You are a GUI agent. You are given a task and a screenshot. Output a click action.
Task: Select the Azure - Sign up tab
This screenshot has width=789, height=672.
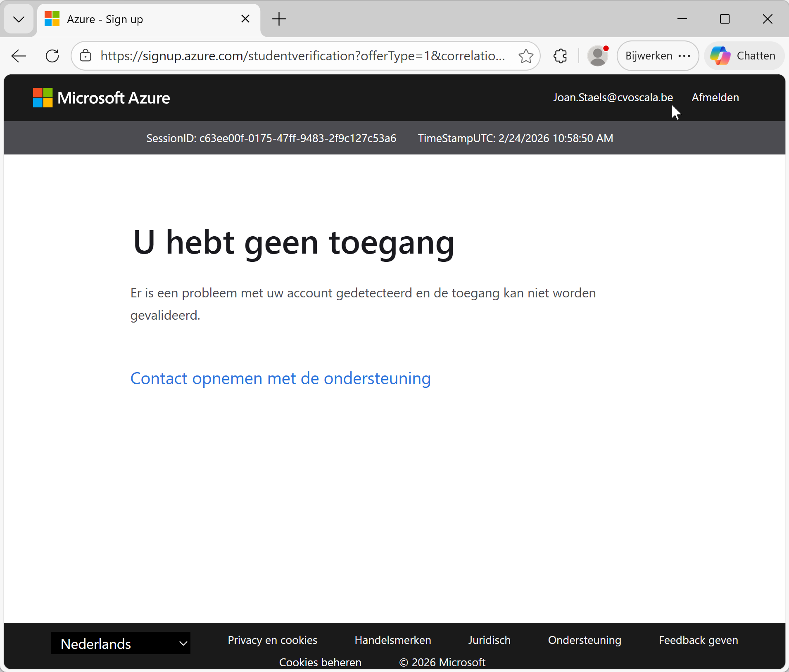[149, 19]
